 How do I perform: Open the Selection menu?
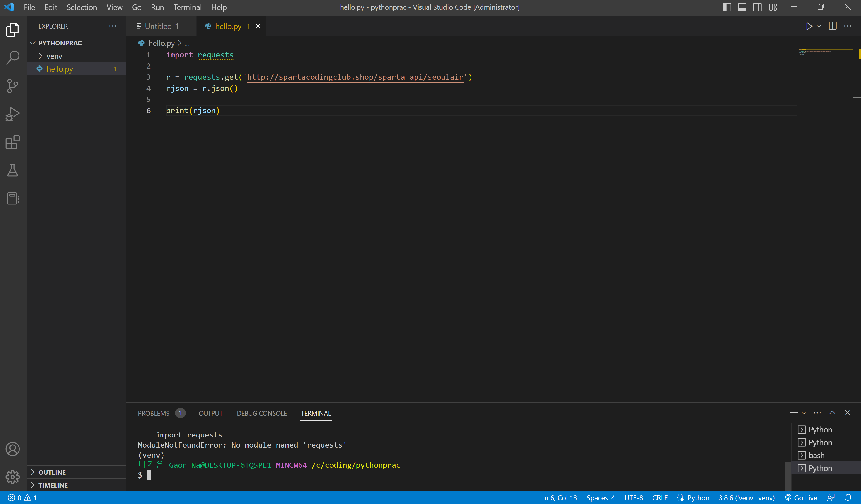[82, 7]
